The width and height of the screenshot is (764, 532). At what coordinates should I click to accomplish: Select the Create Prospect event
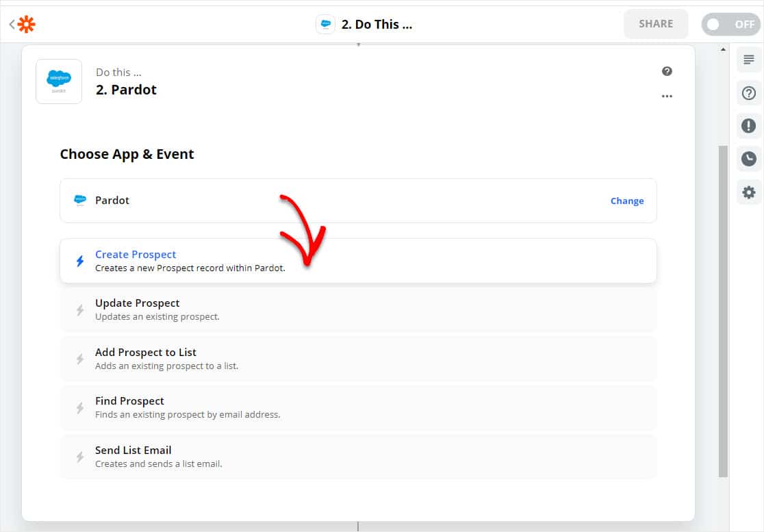(x=358, y=261)
